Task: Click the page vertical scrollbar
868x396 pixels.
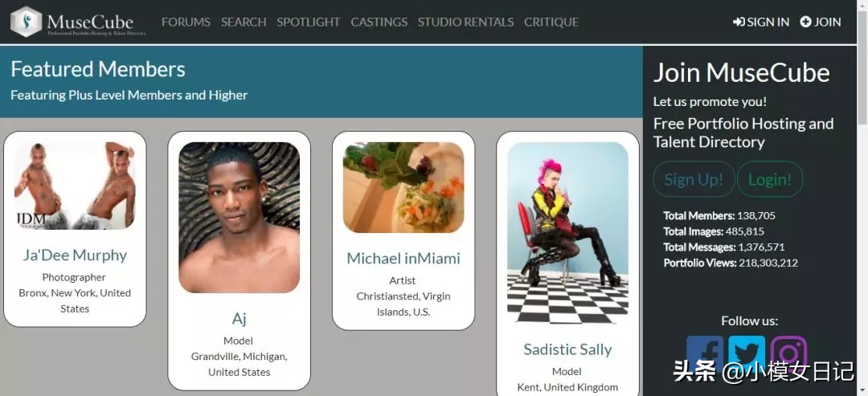Action: click(x=862, y=198)
